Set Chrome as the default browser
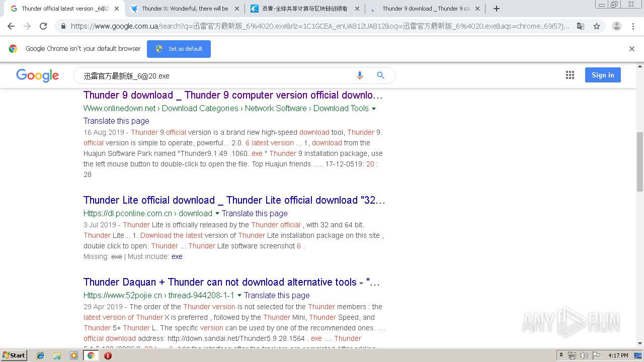 click(x=179, y=49)
